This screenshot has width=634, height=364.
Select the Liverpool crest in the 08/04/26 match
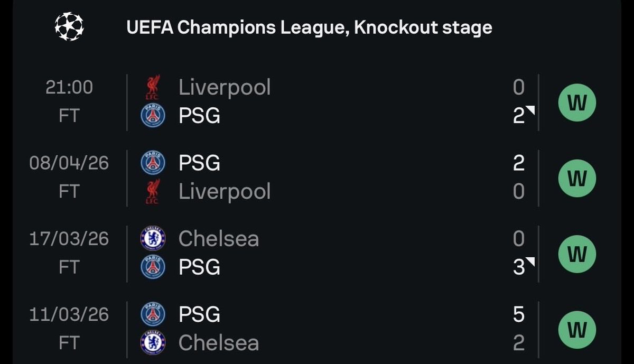(153, 191)
